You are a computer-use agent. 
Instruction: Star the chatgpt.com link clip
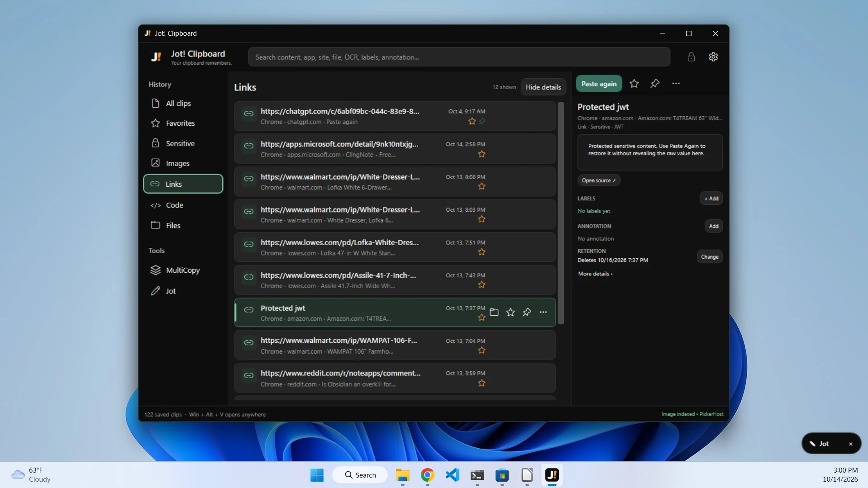(x=472, y=121)
